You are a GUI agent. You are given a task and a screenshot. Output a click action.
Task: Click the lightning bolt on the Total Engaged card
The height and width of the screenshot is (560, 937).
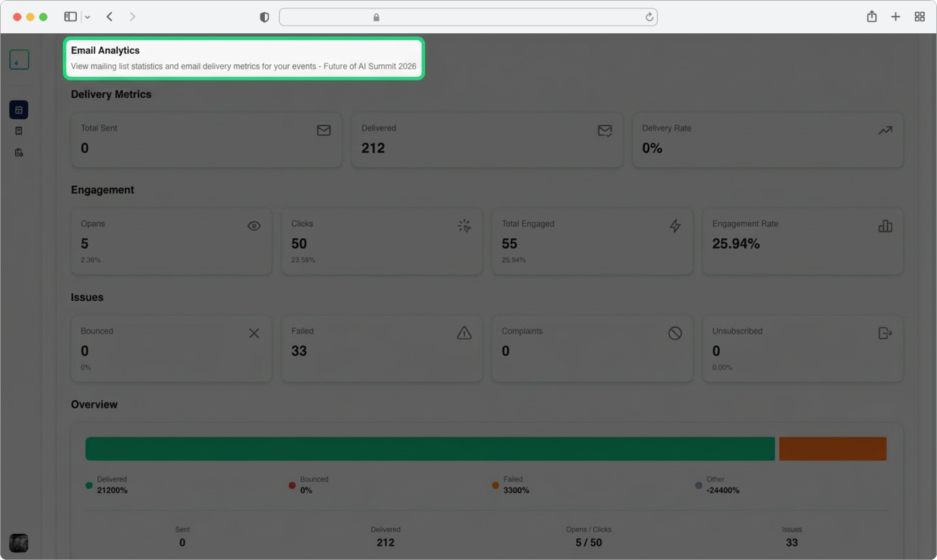tap(675, 226)
